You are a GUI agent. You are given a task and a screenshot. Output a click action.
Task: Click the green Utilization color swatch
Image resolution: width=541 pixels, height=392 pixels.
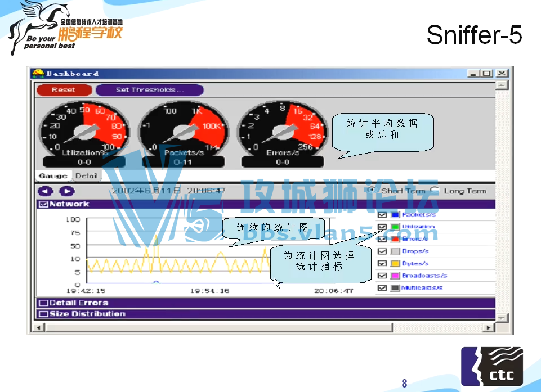(395, 227)
